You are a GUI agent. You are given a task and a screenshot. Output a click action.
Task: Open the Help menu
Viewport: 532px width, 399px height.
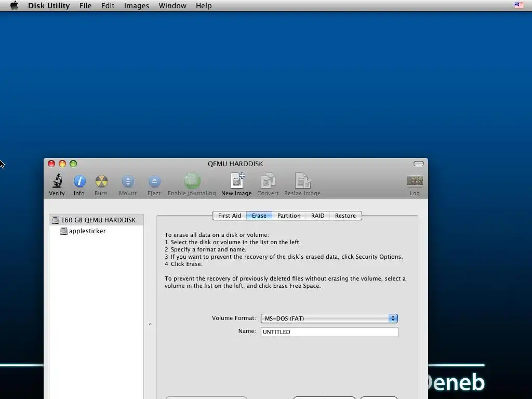[204, 5]
